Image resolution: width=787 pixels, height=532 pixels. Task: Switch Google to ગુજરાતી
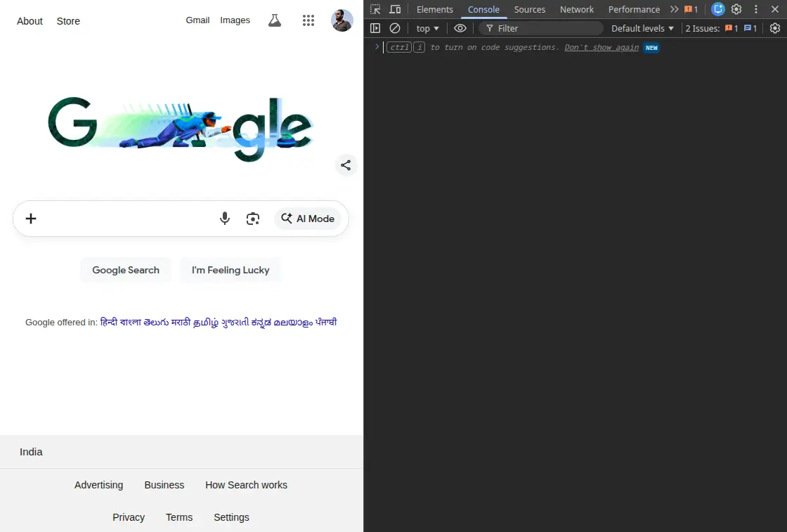tap(235, 322)
